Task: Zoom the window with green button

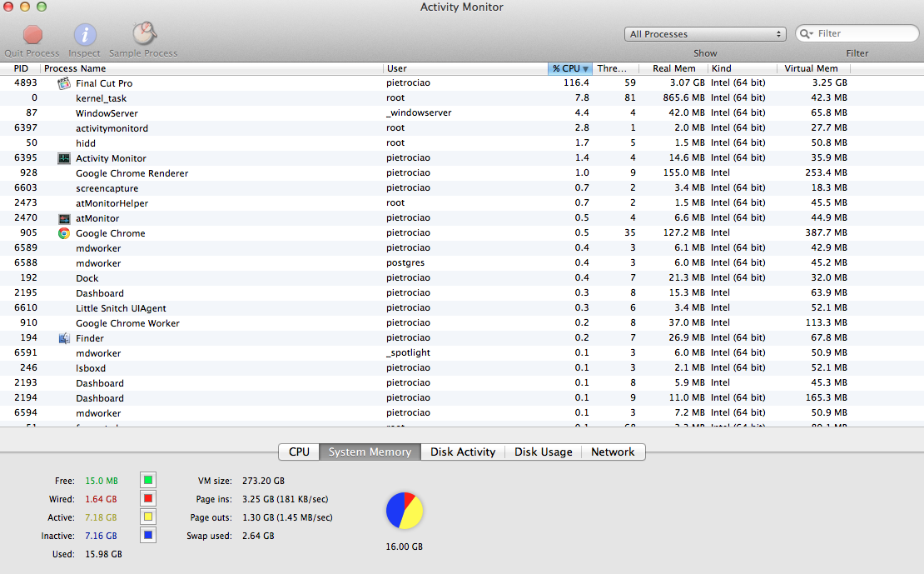Action: tap(42, 7)
